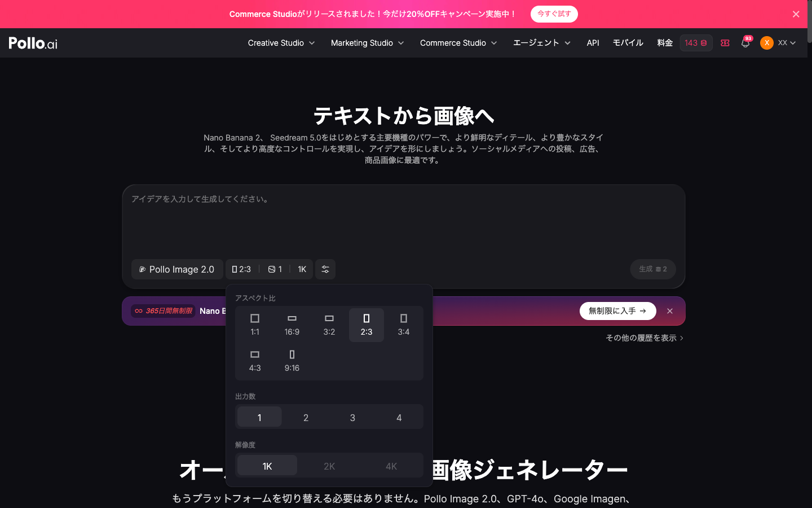Choose 2K resolution
Image resolution: width=812 pixels, height=508 pixels.
point(329,466)
